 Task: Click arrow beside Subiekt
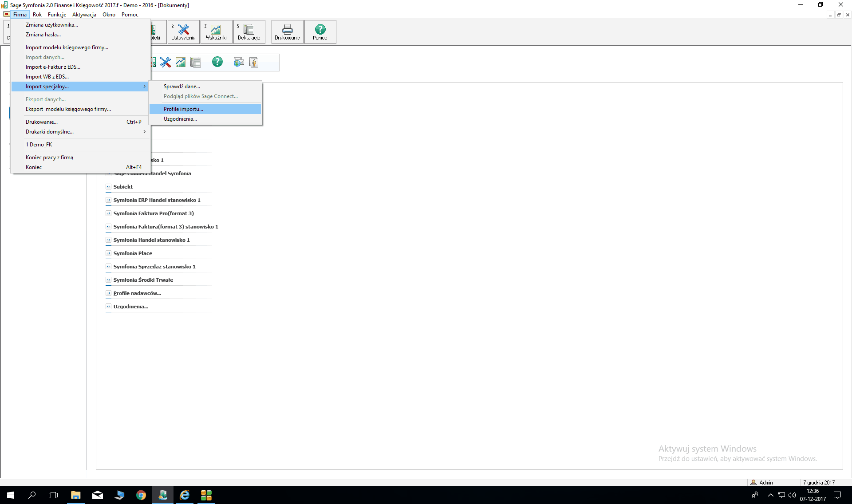coord(108,187)
